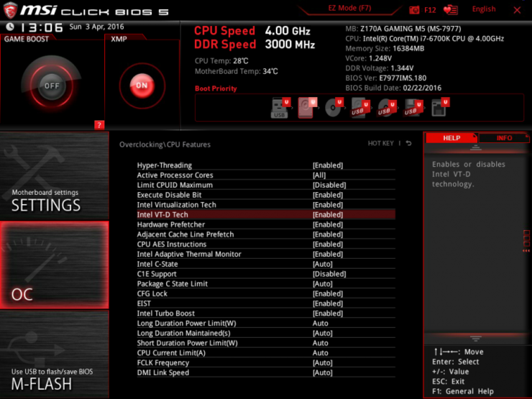Switch to the INFO tab
The image size is (532, 399).
point(504,138)
